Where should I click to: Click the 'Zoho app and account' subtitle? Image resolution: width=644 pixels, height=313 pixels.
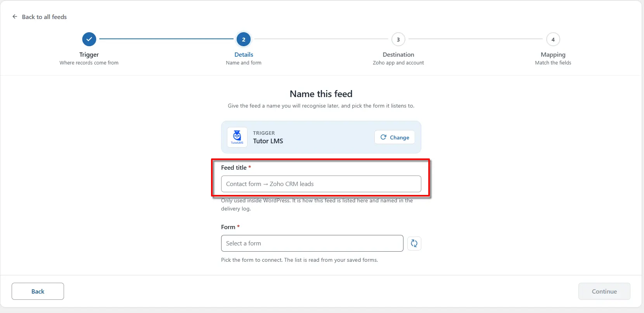point(398,63)
